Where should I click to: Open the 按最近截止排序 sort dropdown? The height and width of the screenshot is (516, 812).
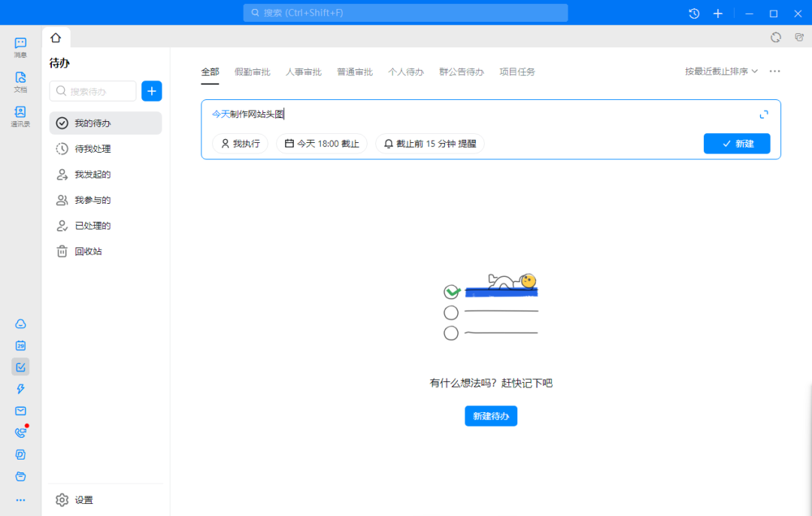point(721,71)
